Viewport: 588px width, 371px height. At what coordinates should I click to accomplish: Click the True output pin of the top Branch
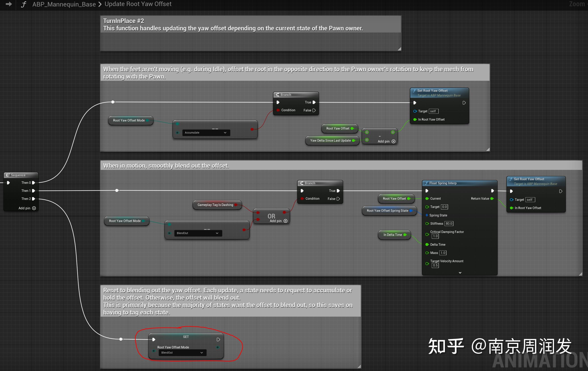(x=314, y=103)
